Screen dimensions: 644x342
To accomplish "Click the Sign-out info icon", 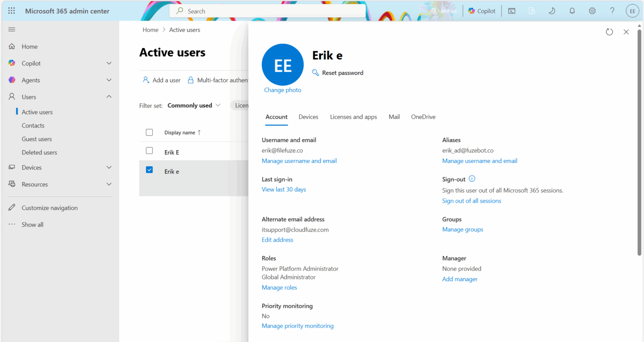I will pos(472,179).
